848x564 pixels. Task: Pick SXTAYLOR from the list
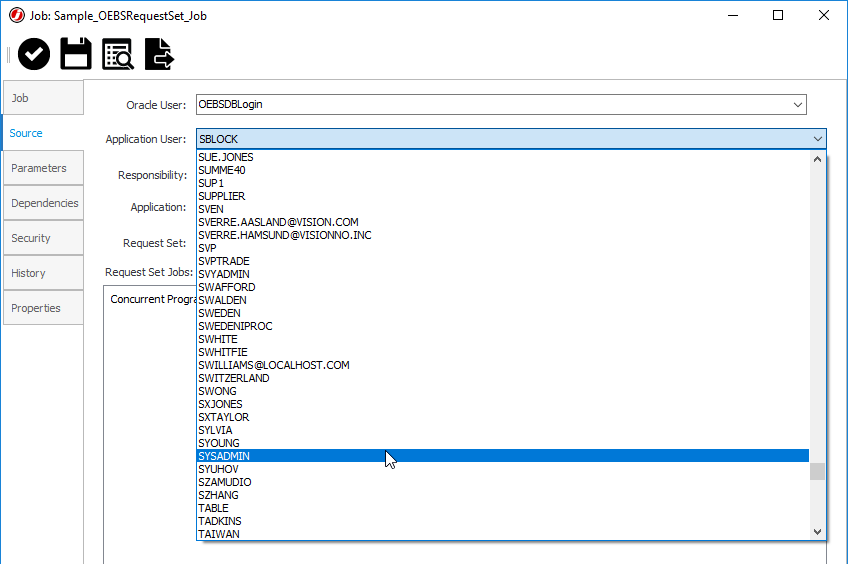(503, 417)
